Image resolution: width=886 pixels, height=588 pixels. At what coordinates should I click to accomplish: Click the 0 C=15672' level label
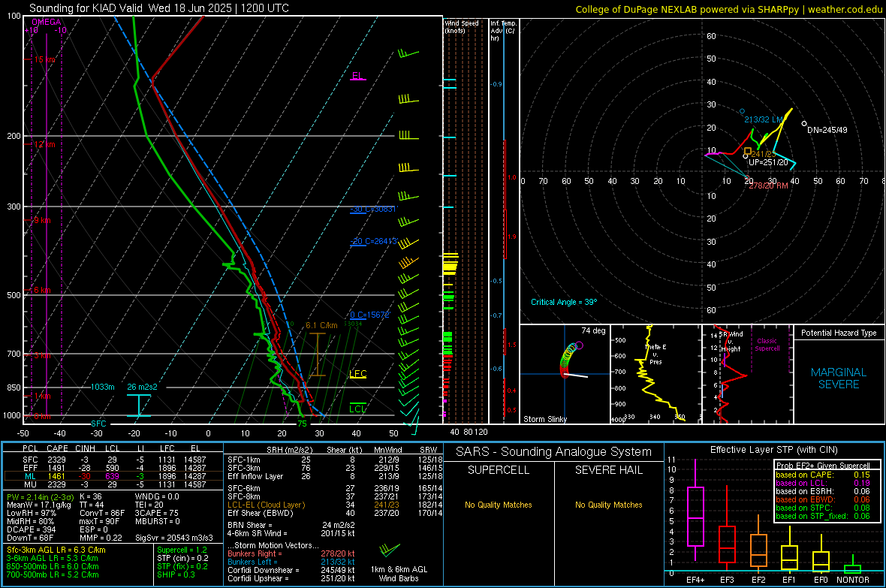(370, 315)
